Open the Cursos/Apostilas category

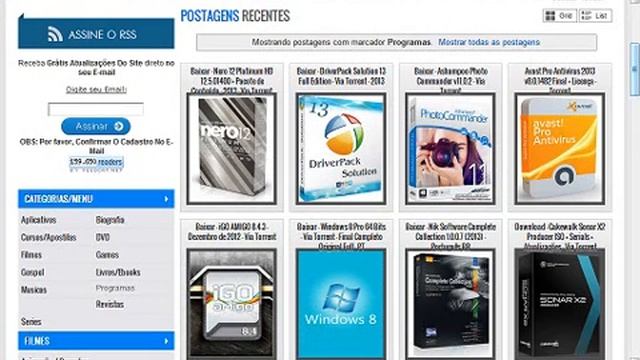click(x=49, y=237)
